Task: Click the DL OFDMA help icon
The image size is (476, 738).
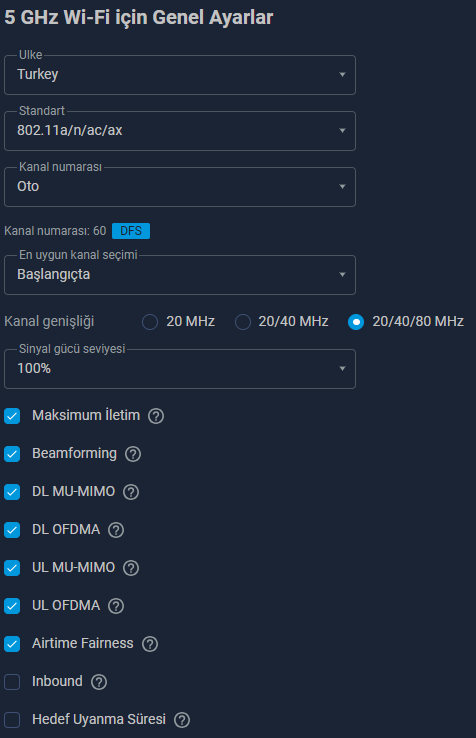Action: (116, 530)
